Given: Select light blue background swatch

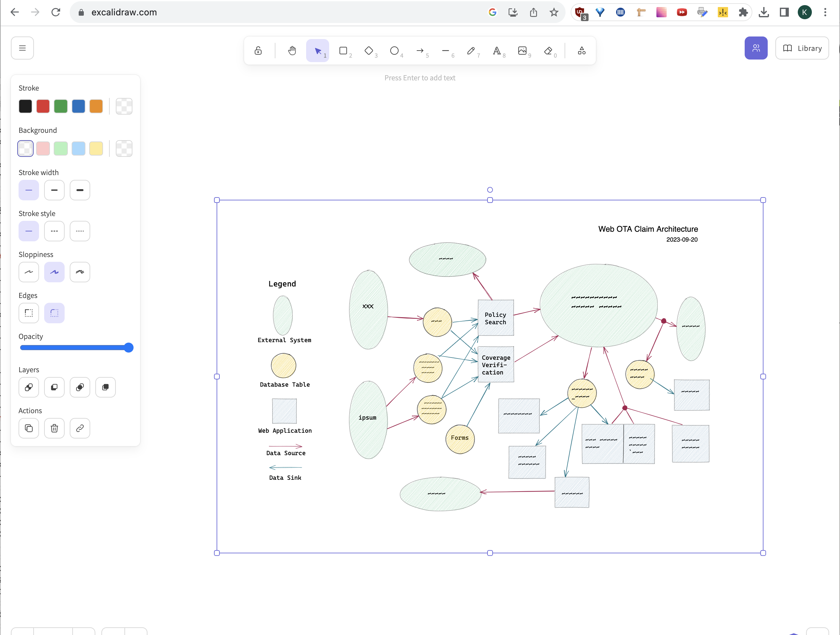Looking at the screenshot, I should pos(79,148).
